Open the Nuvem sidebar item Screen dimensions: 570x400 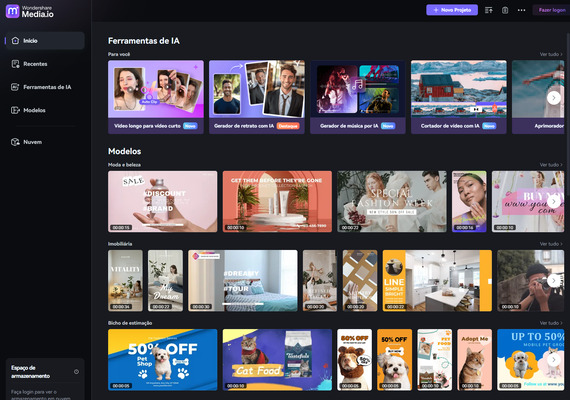click(45, 142)
